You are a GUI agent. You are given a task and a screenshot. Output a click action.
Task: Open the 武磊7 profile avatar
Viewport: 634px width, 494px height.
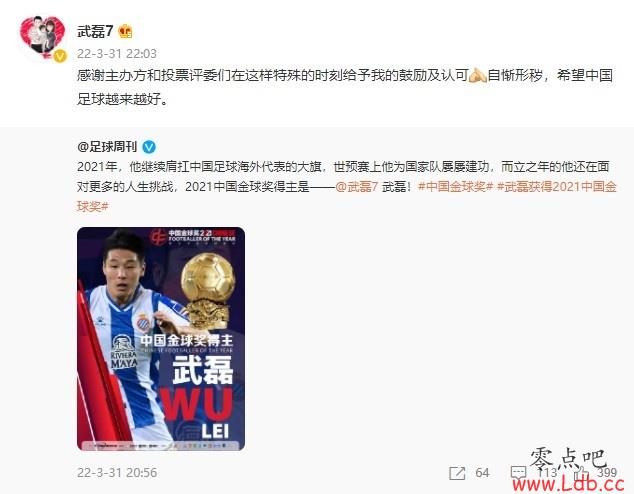(42, 37)
